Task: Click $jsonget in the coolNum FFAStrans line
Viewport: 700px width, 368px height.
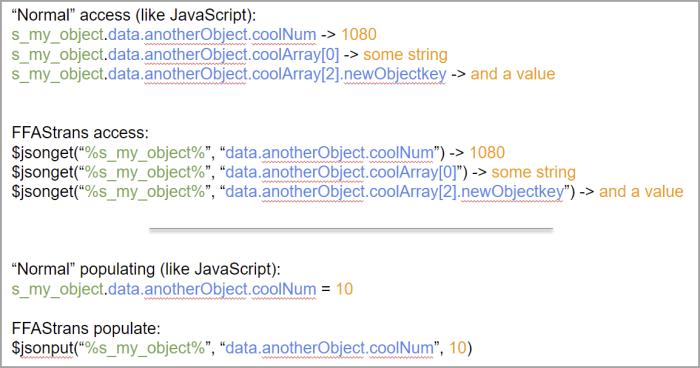Action: [42, 153]
